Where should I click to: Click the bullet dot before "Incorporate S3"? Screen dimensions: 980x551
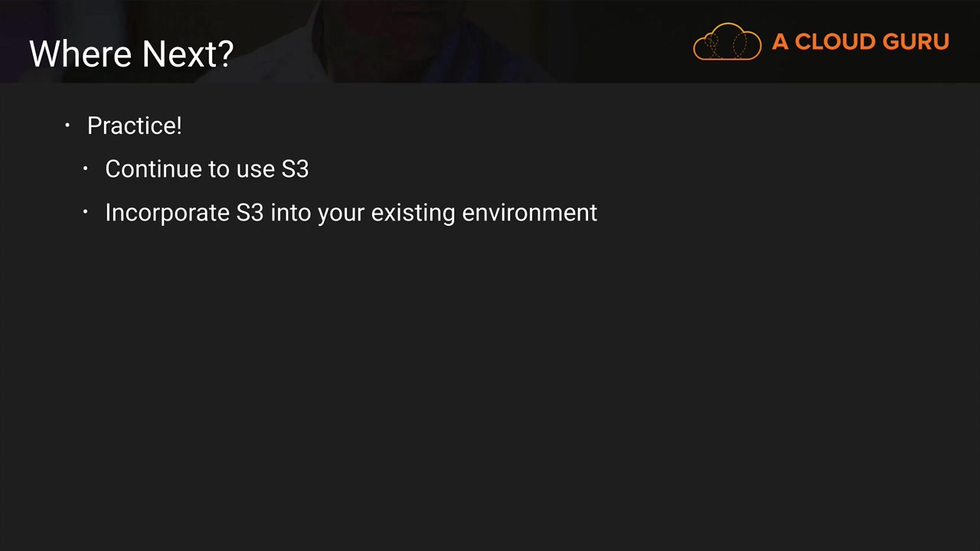(86, 212)
